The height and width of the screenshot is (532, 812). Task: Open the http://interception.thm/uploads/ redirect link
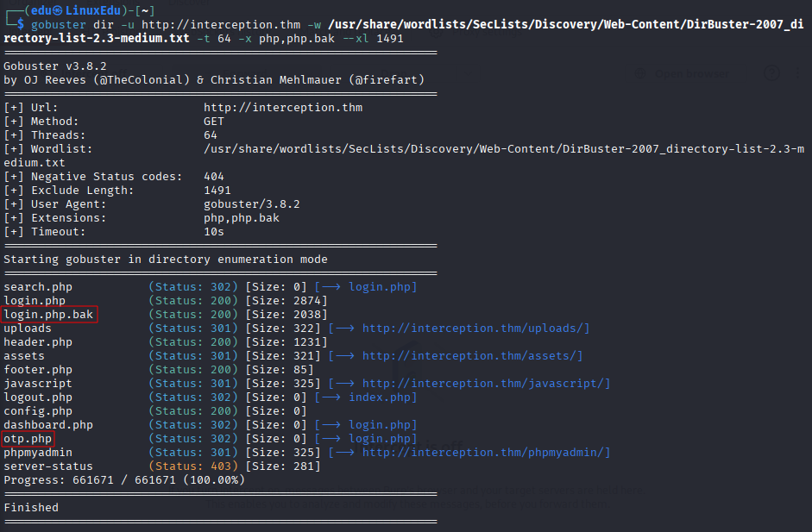tap(475, 329)
